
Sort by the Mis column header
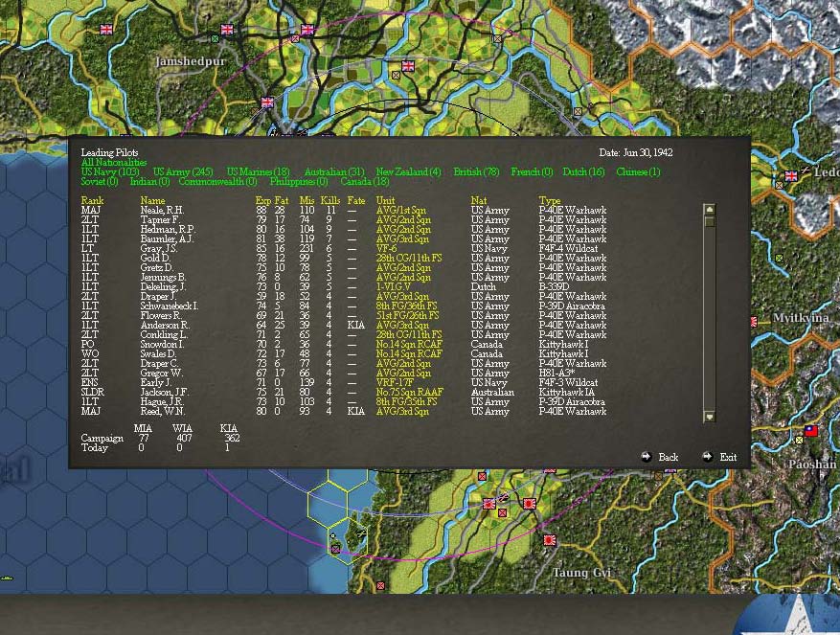pyautogui.click(x=306, y=200)
